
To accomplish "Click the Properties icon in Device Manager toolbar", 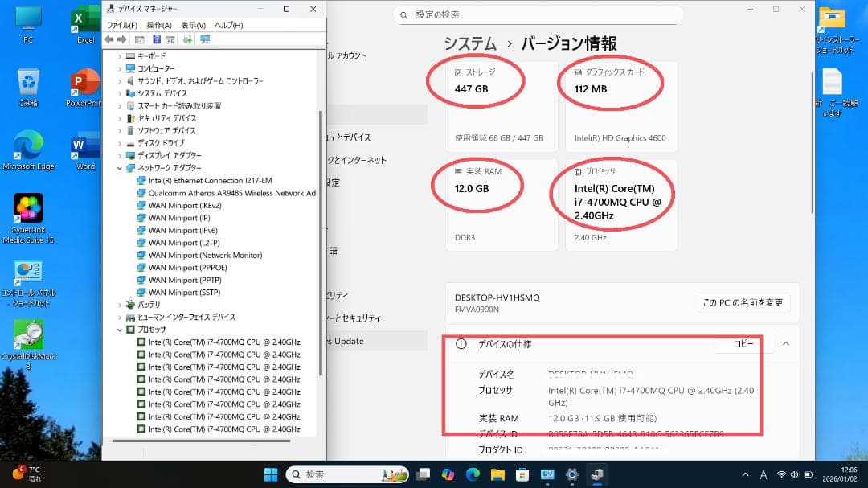I will pos(170,39).
